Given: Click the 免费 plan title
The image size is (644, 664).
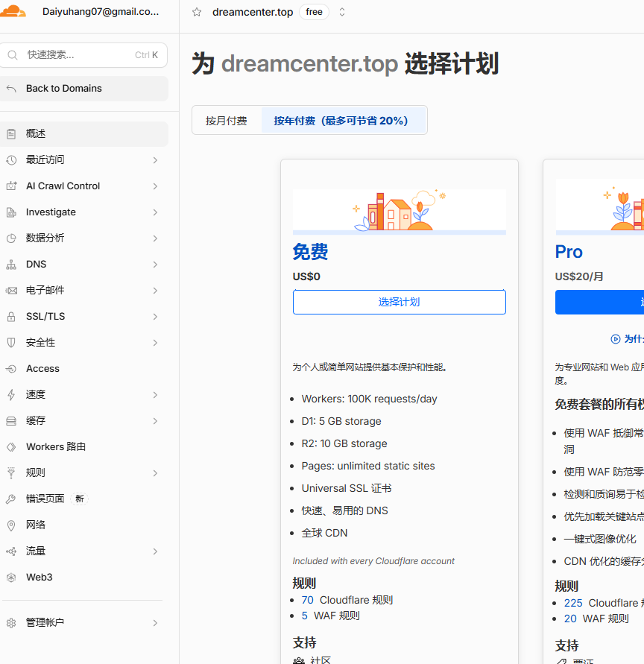Looking at the screenshot, I should pyautogui.click(x=310, y=252).
